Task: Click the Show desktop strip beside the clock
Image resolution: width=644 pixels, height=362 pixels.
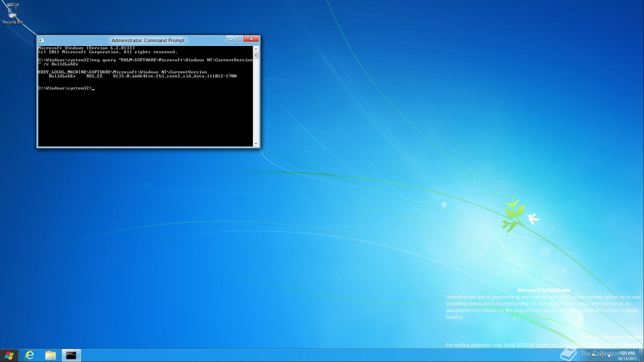Action: (x=641, y=355)
